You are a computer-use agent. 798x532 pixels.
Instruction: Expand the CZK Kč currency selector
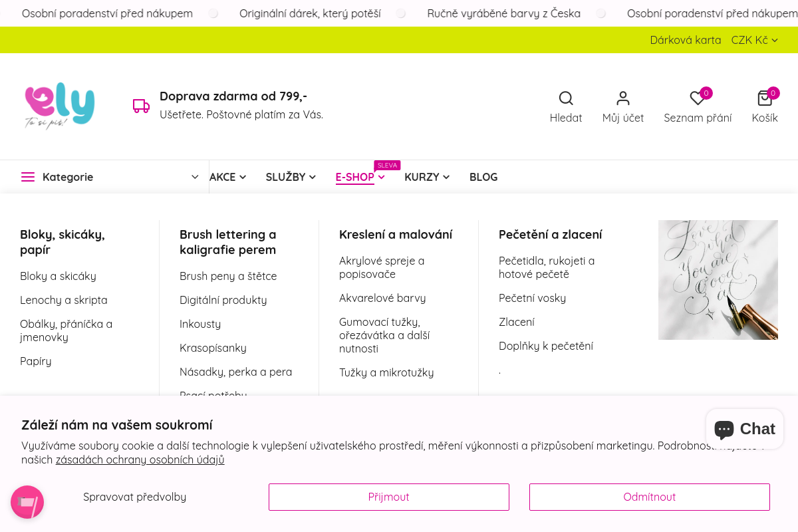click(754, 40)
